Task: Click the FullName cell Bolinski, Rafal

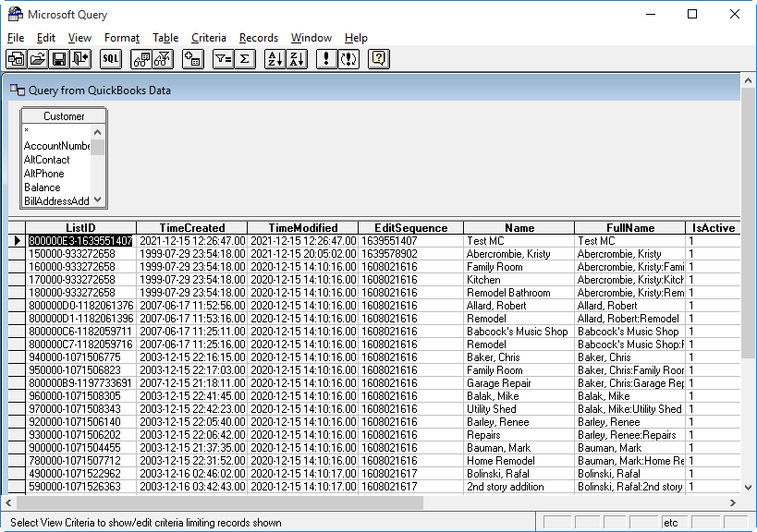Action: [x=630, y=474]
